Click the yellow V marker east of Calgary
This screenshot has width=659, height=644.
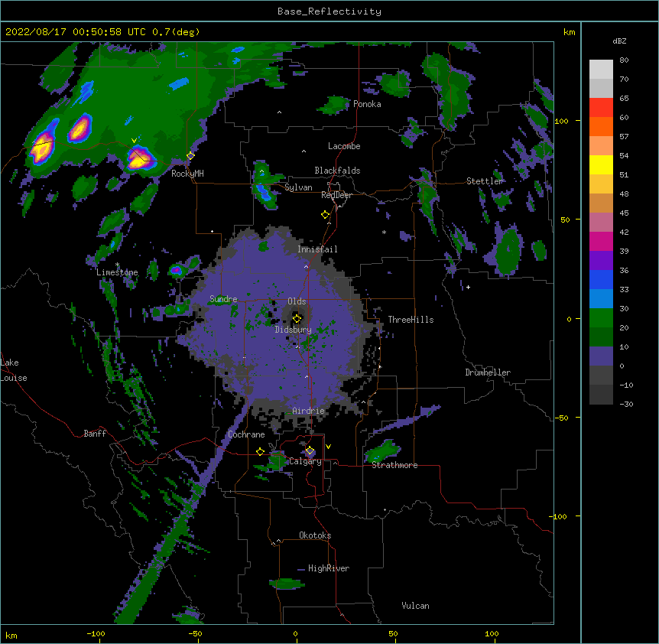[x=328, y=447]
